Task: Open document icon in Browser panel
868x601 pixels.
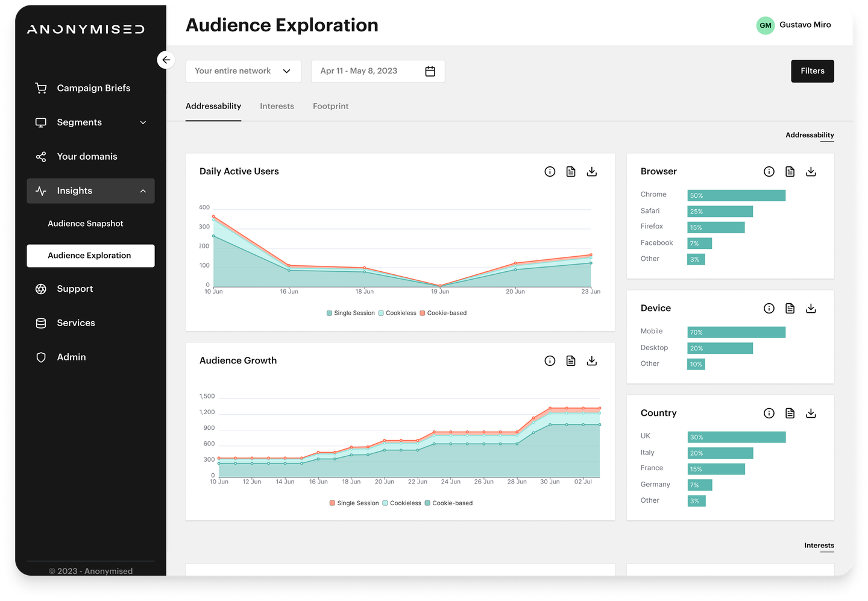Action: (790, 172)
